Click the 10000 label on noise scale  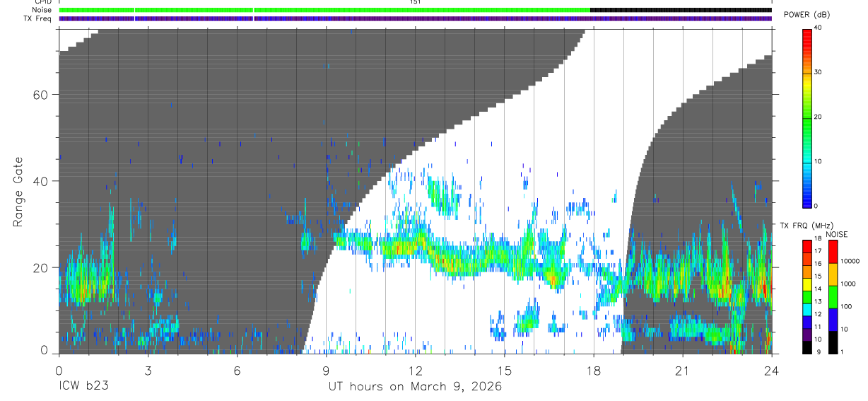pos(850,262)
